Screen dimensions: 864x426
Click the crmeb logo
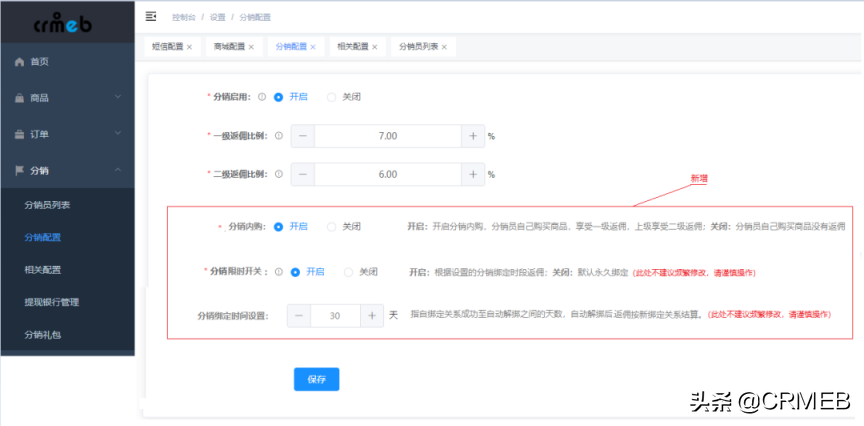(x=62, y=23)
